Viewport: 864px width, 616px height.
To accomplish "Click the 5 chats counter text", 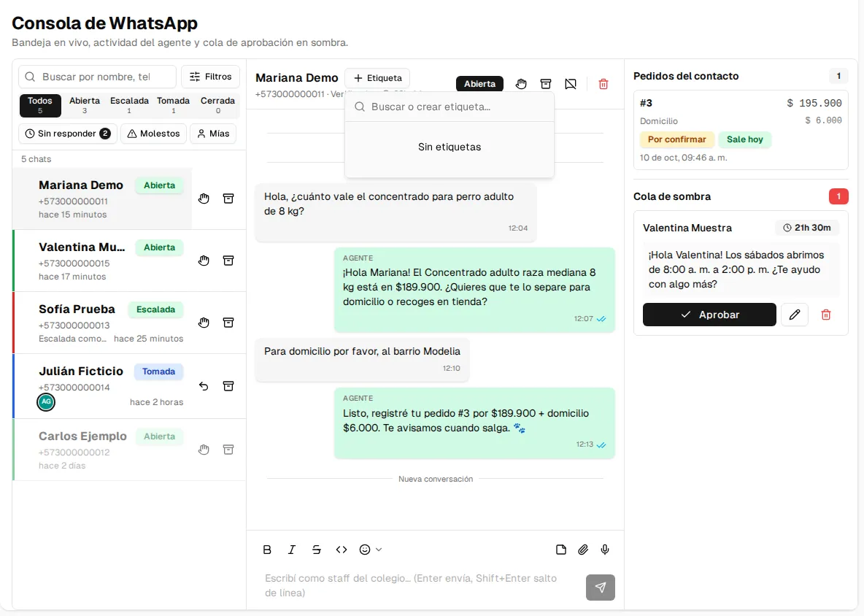I will [x=36, y=159].
